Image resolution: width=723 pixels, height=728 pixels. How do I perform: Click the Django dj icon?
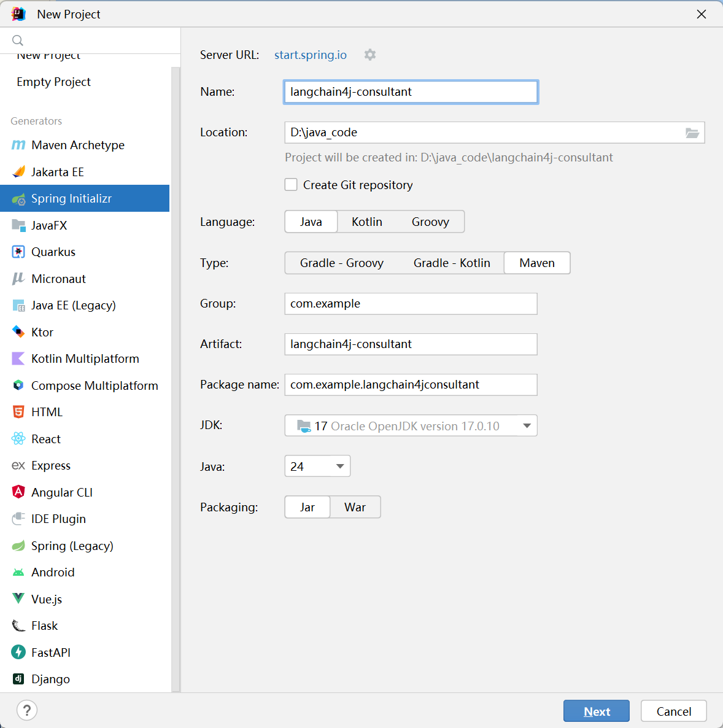[x=18, y=680]
